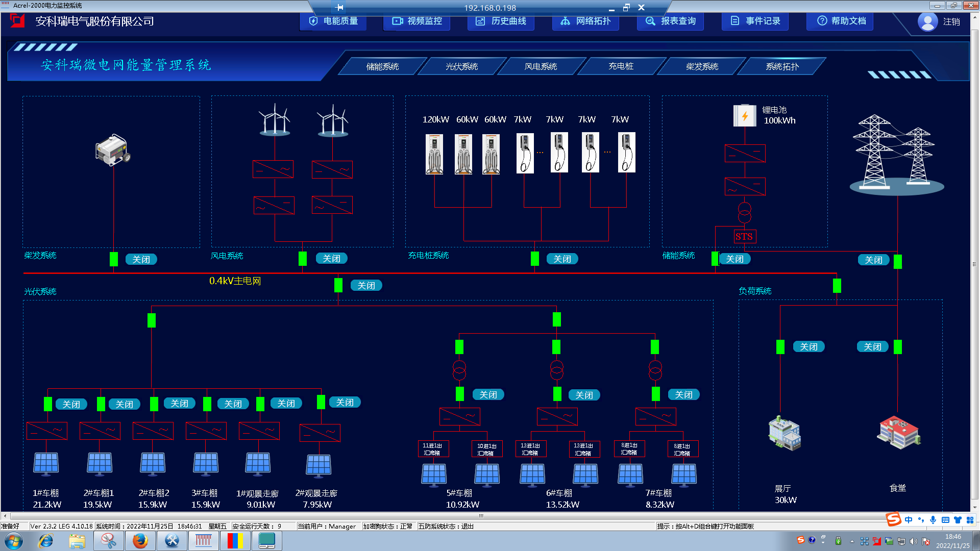Open Firefox from the taskbar
The image size is (980, 551).
point(140,540)
